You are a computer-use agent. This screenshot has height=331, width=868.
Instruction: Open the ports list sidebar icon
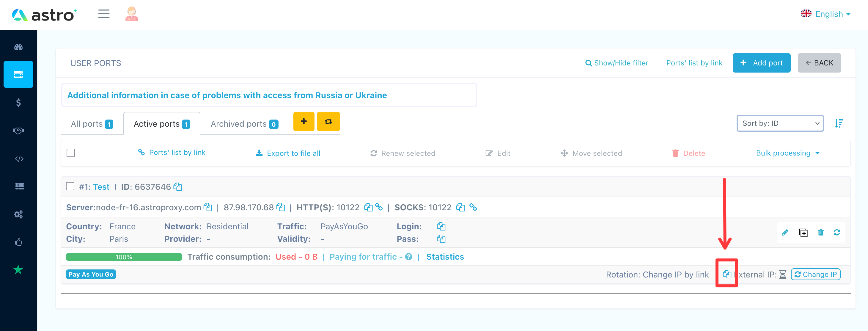(x=18, y=74)
